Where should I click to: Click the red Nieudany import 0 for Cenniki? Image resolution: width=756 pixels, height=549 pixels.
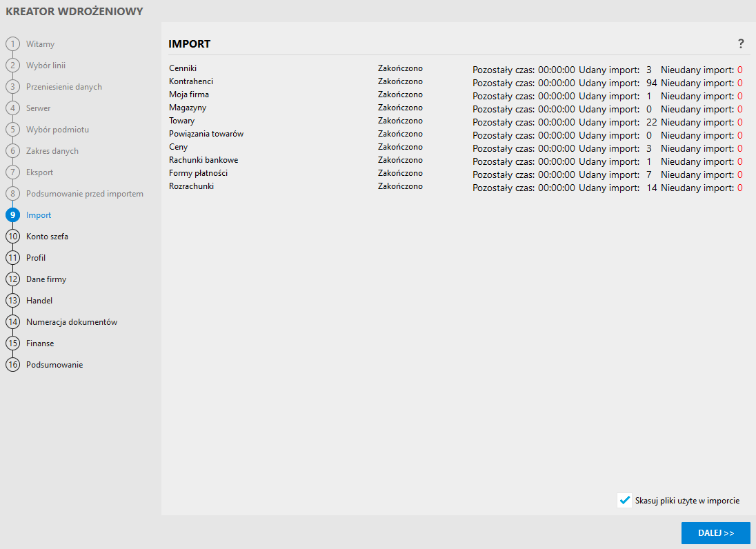pyautogui.click(x=740, y=70)
